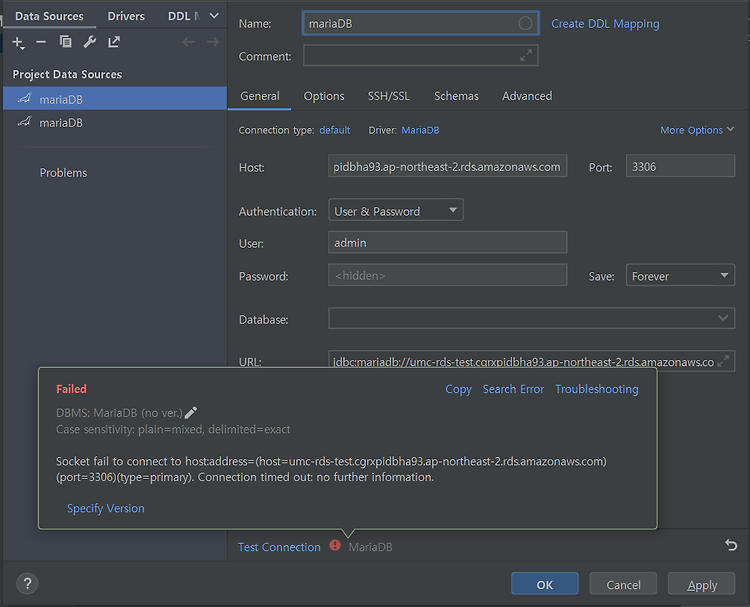Click the Apply button
Image resolution: width=750 pixels, height=607 pixels.
tap(701, 584)
